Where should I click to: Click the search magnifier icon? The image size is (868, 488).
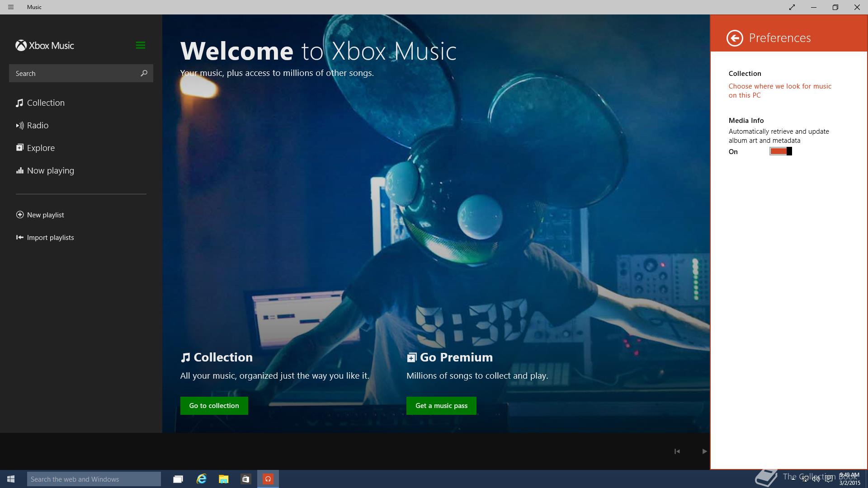pyautogui.click(x=144, y=73)
